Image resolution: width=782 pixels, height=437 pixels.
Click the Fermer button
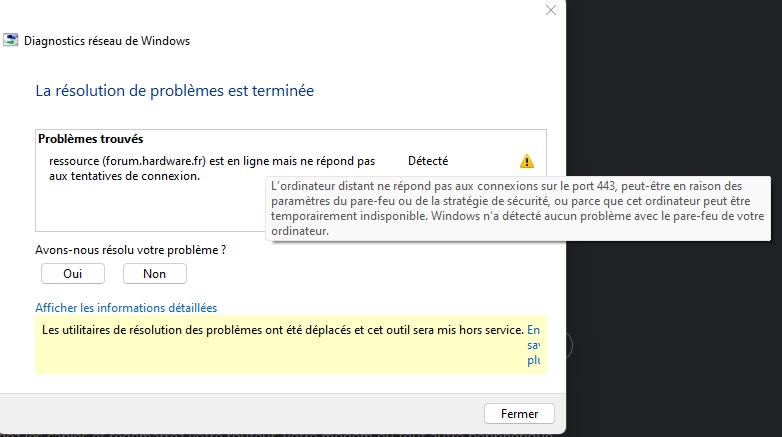pos(519,414)
